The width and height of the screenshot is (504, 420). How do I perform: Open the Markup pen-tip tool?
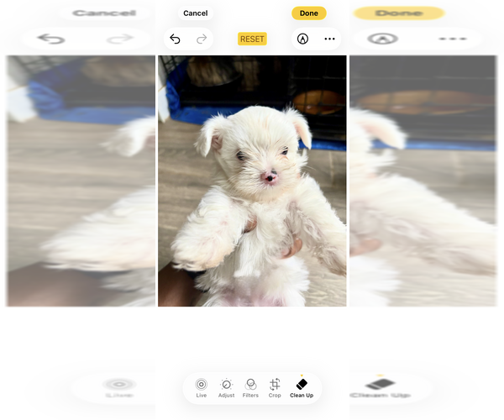(302, 39)
